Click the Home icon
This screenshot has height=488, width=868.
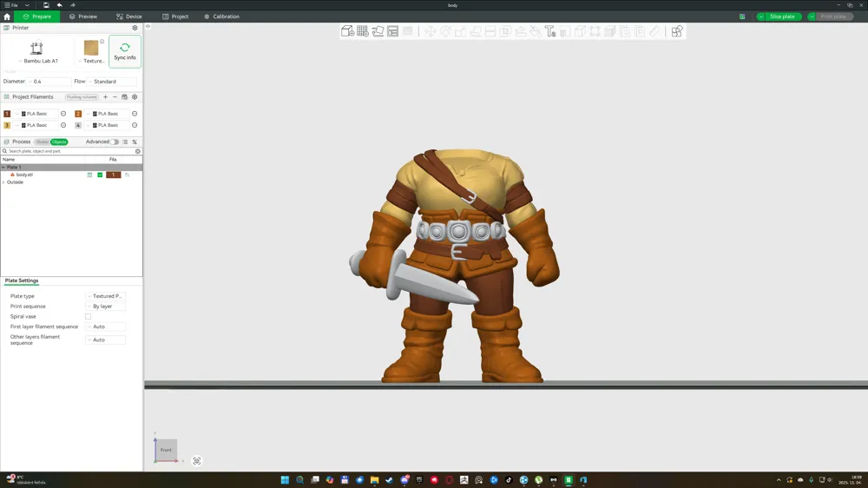(x=7, y=16)
